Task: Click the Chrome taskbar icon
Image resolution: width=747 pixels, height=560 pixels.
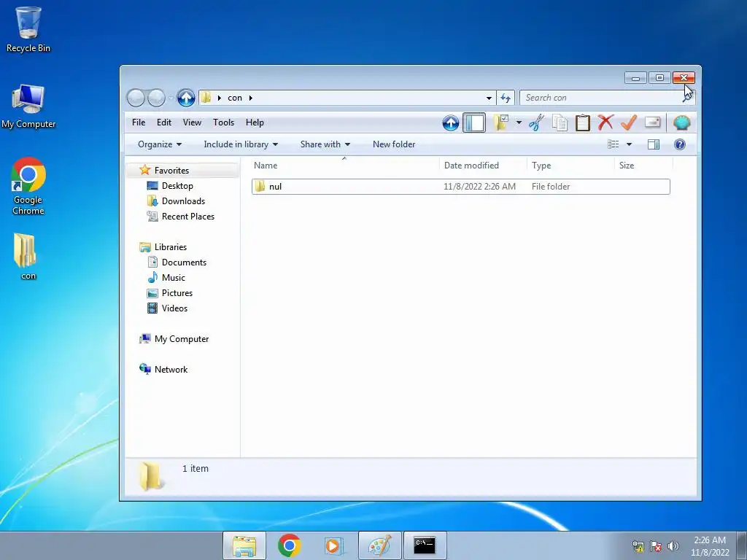Action: 289,545
